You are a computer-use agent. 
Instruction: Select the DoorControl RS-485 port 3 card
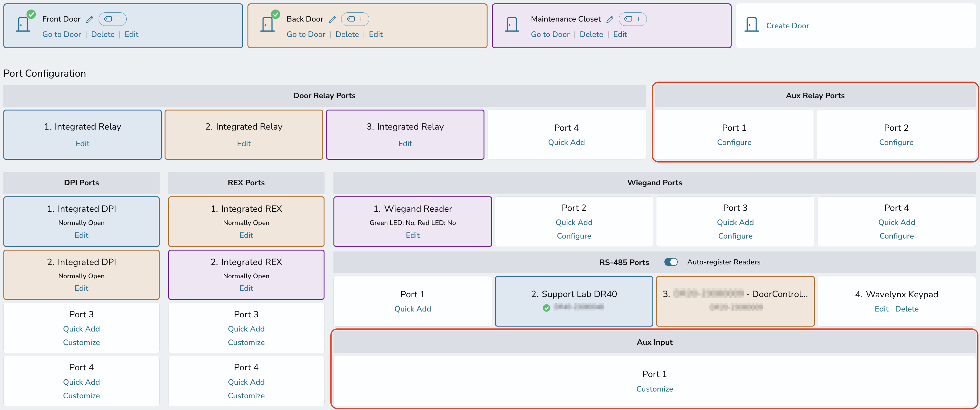[735, 301]
